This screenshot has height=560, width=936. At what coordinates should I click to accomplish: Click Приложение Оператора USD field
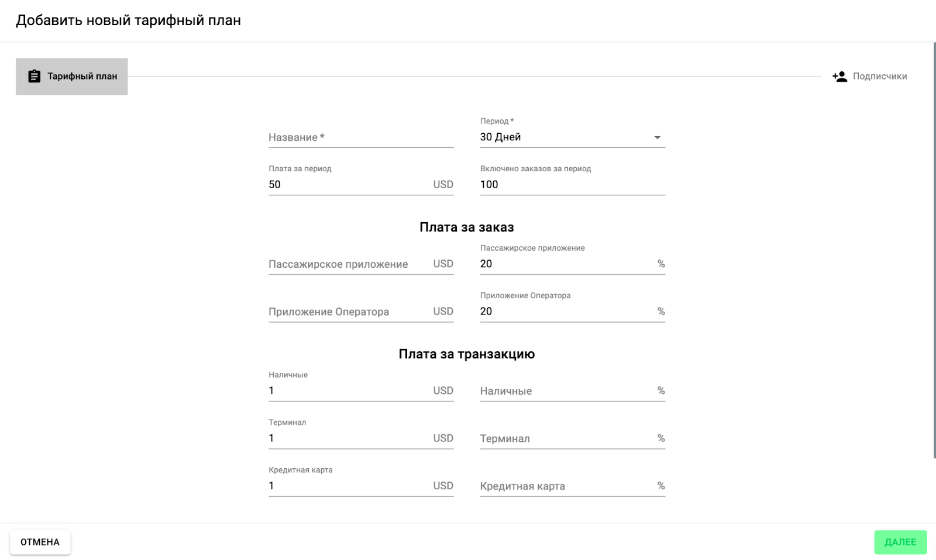tap(348, 312)
